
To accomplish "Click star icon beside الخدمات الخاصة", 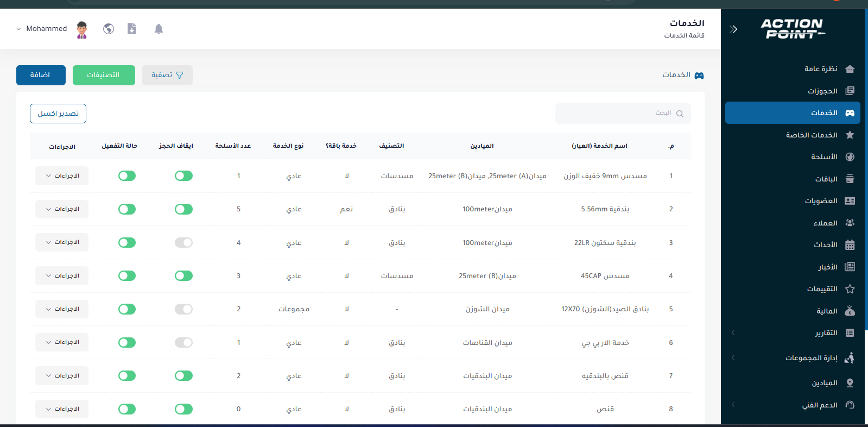I will click(850, 135).
